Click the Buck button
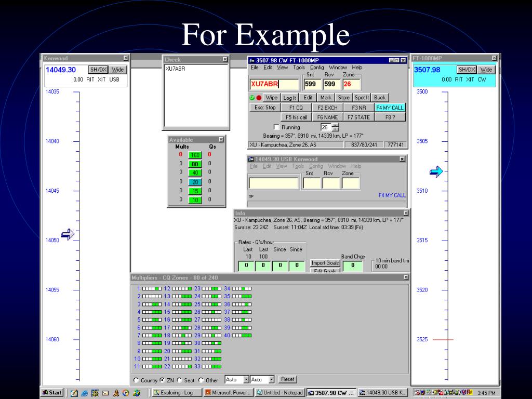The height and width of the screenshot is (399, 532). [380, 98]
